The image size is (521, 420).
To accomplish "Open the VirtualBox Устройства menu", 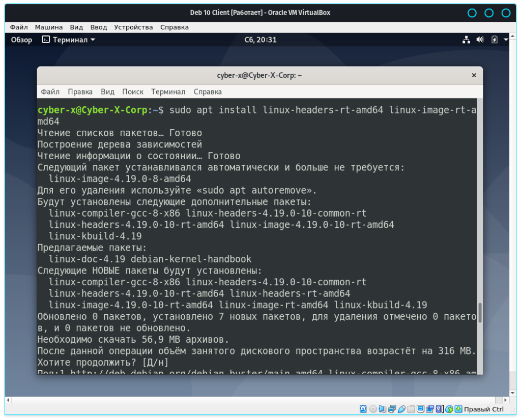I will coord(133,27).
